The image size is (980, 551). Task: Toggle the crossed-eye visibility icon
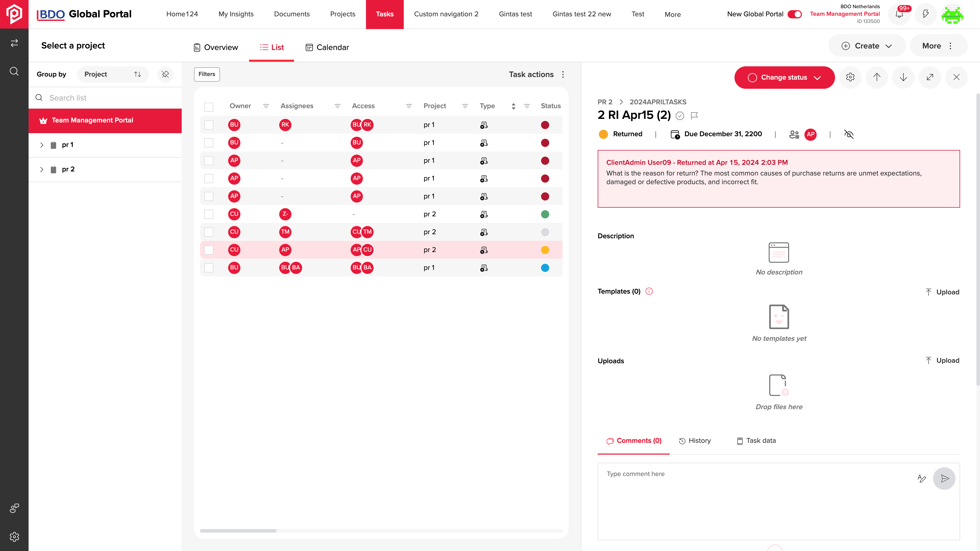point(849,134)
